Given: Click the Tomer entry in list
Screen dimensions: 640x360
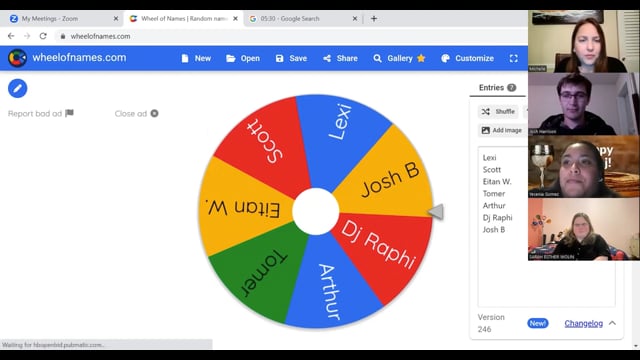Looking at the screenshot, I should 494,193.
